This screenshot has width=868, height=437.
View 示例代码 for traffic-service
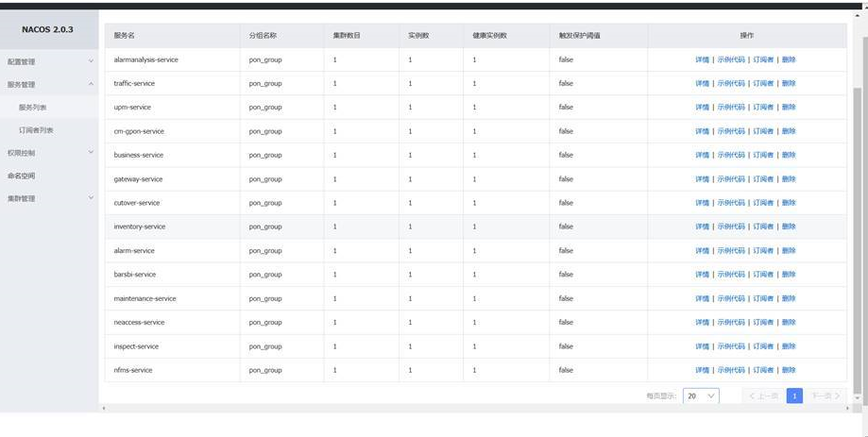[x=731, y=83]
